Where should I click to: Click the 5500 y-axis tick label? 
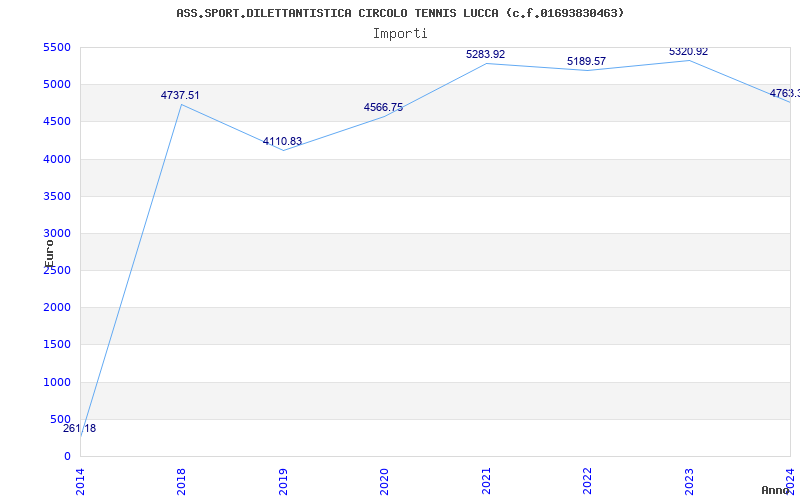[x=57, y=47]
